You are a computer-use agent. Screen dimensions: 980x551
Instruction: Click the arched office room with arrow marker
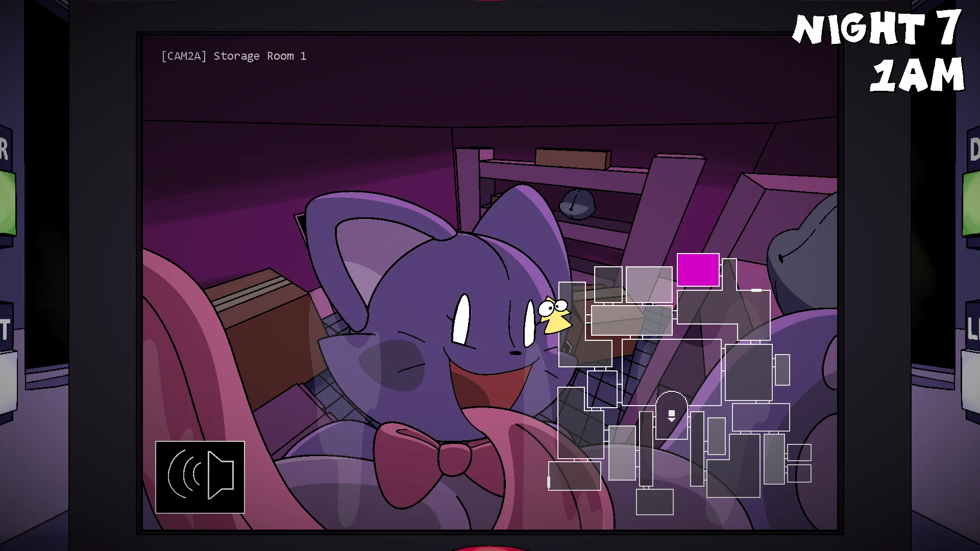[x=671, y=415]
